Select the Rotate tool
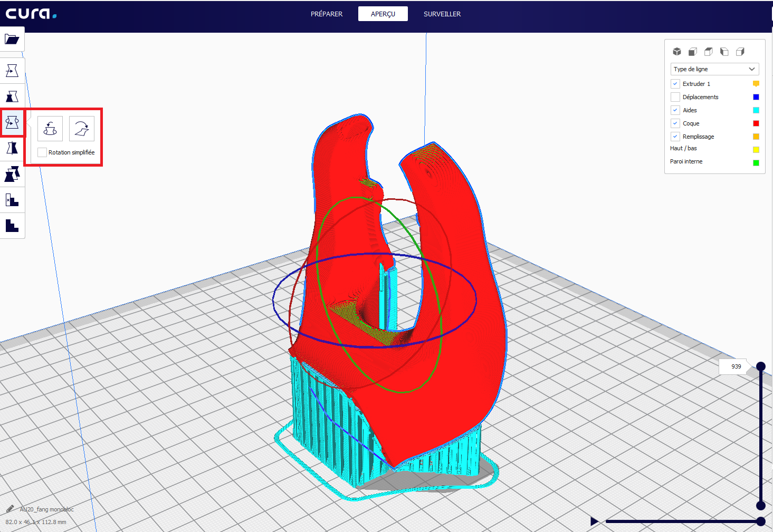Screen dimensions: 773x532 (12, 122)
